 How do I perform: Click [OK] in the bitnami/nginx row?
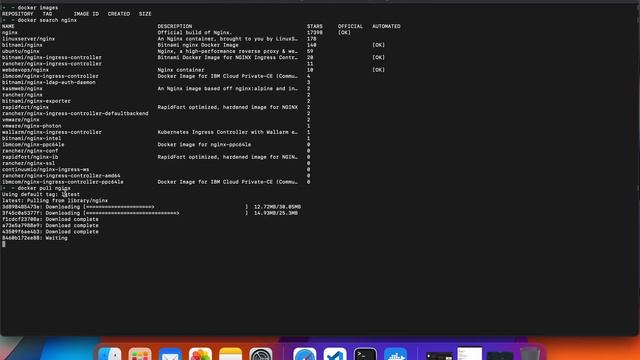point(378,45)
